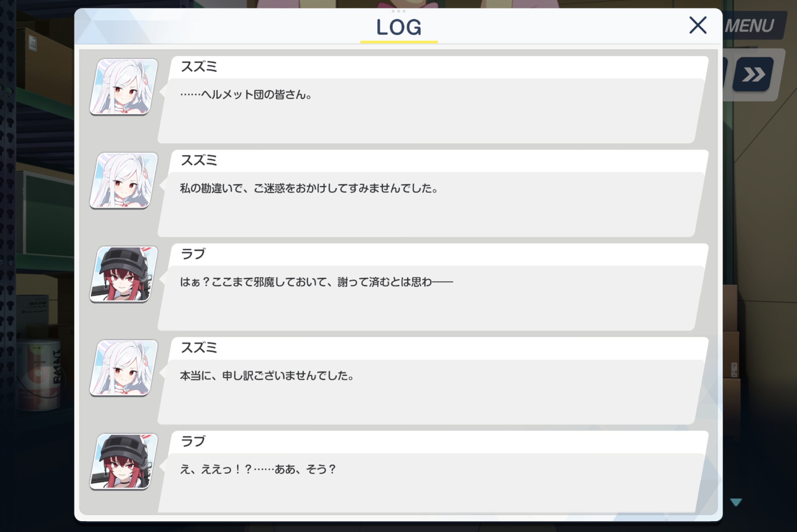Click the first ラブ name label
Image resolution: width=797 pixels, height=532 pixels.
[193, 254]
